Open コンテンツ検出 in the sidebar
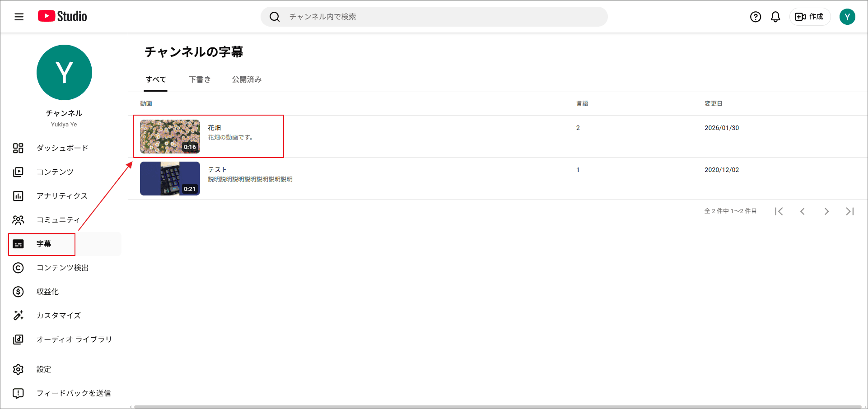This screenshot has height=409, width=868. coord(62,268)
